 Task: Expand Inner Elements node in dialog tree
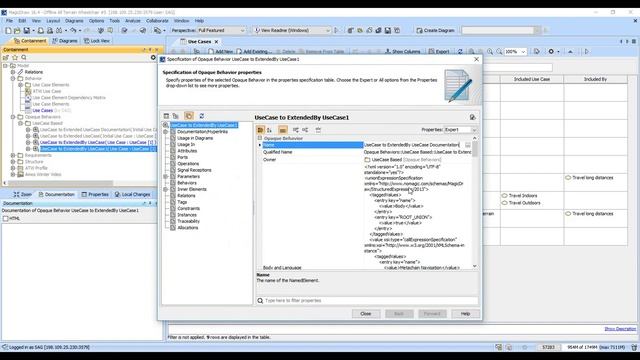(x=166, y=189)
